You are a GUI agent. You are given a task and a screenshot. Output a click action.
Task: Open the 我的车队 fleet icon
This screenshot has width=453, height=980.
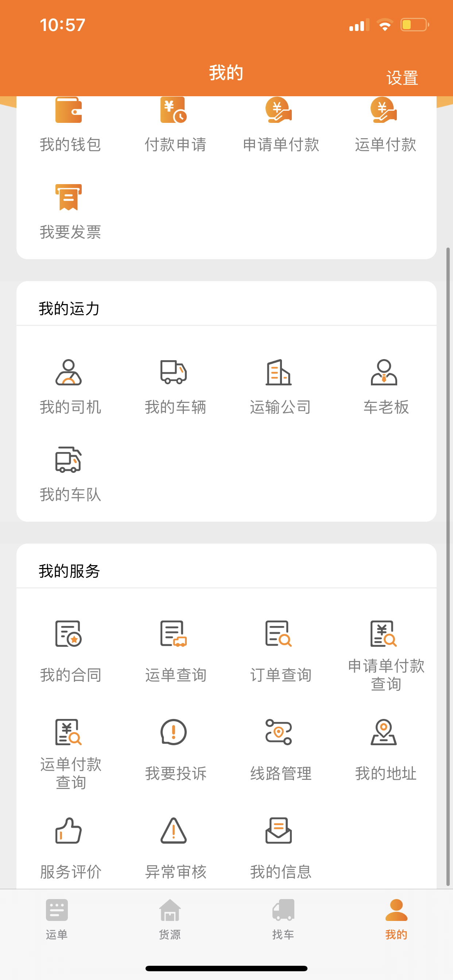pyautogui.click(x=69, y=460)
